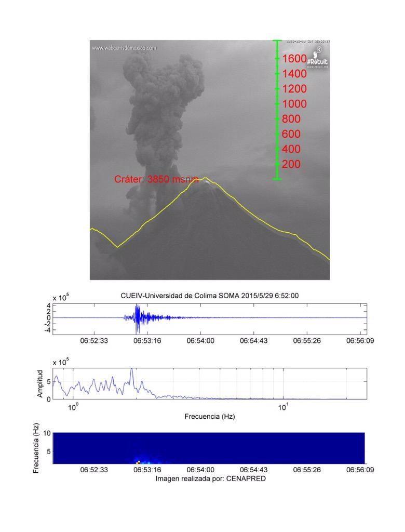Click the 5 tick on spectrogram frequency axis
Screen dimensions: 405x532
48,451
